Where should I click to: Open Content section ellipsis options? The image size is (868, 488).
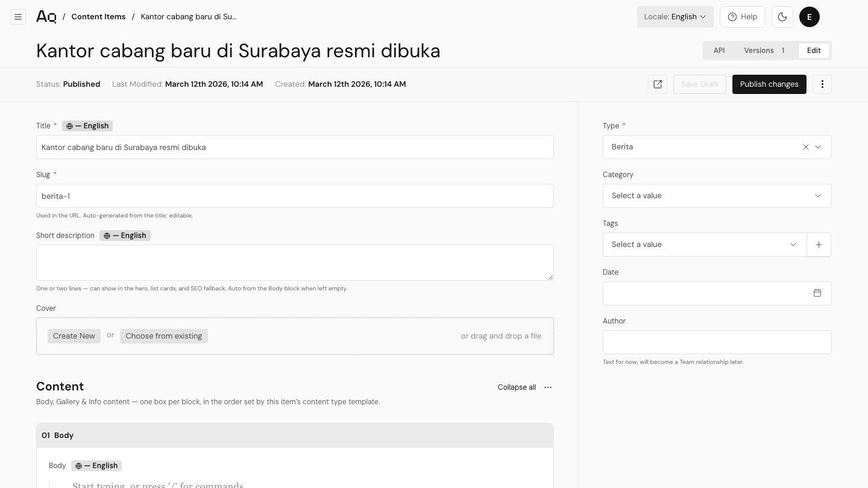tap(548, 387)
